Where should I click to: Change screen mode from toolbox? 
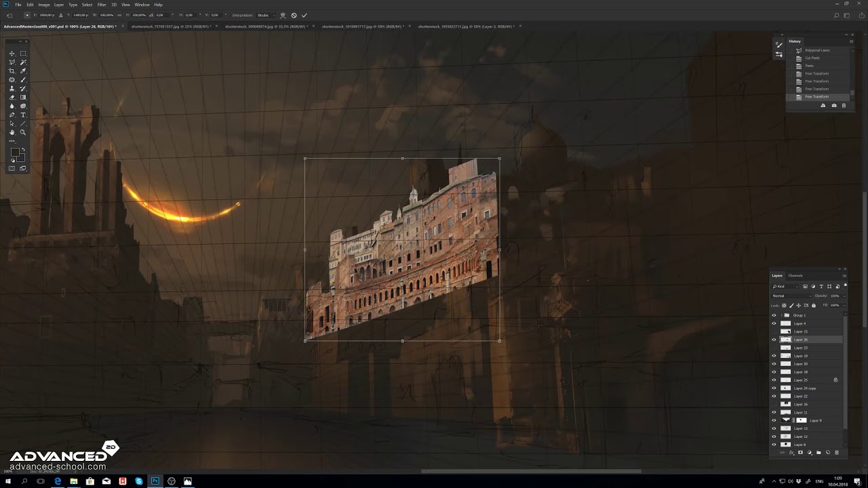click(x=23, y=168)
